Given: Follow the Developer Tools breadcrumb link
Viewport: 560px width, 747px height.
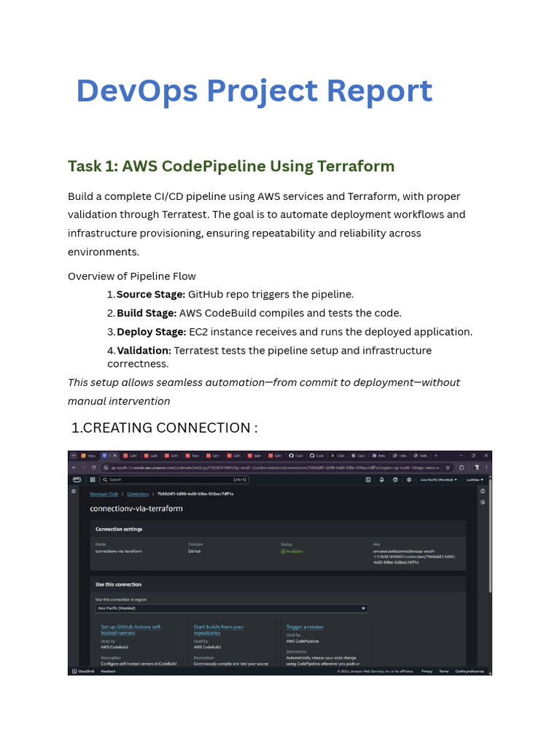Looking at the screenshot, I should click(x=104, y=494).
